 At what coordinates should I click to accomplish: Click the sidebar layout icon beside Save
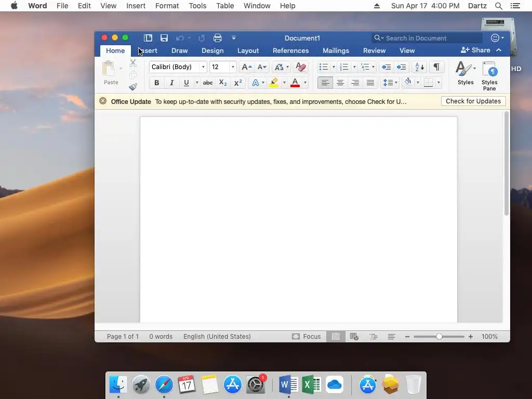coord(148,38)
